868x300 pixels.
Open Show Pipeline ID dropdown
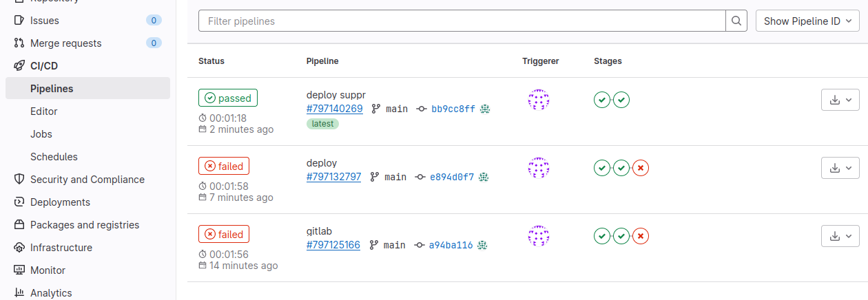tap(807, 21)
